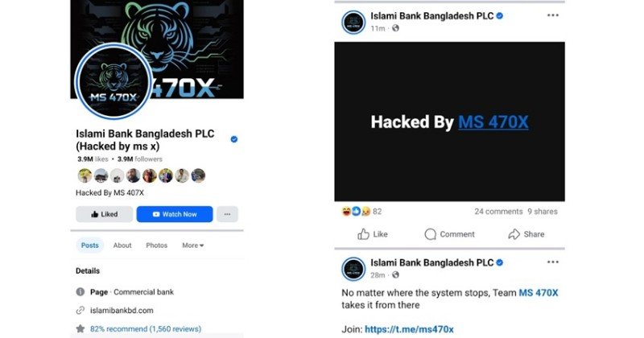Follow the t.me/ms470x Telegram link
The width and height of the screenshot is (644, 338).
409,329
